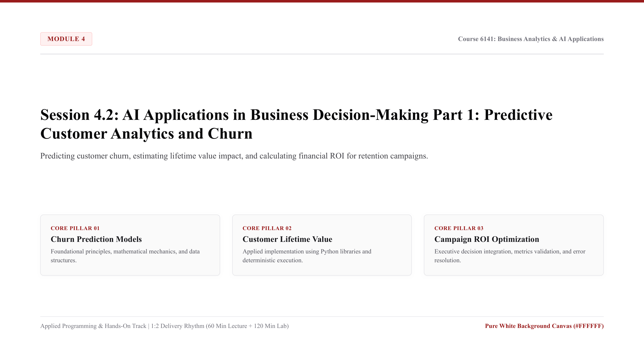Click the 'Pure White Background Canvas (#FFFFFF)' footer note
The image size is (644, 362).
click(x=544, y=326)
